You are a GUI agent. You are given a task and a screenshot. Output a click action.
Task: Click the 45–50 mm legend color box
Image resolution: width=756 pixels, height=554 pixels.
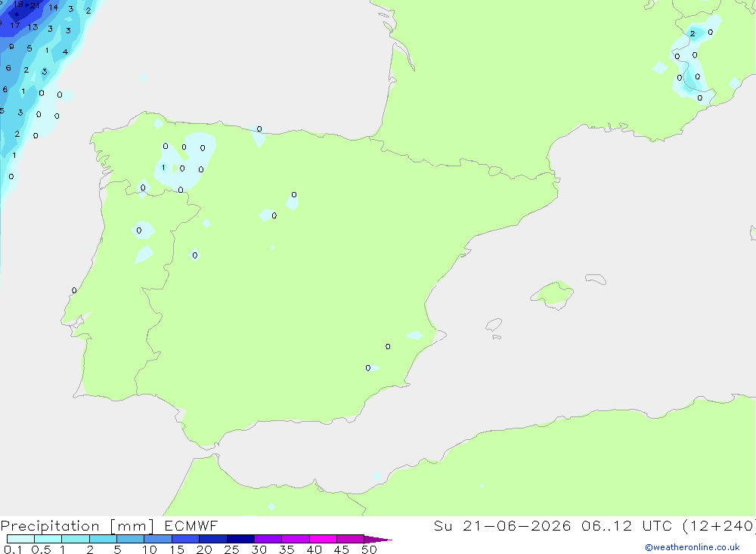click(x=351, y=539)
